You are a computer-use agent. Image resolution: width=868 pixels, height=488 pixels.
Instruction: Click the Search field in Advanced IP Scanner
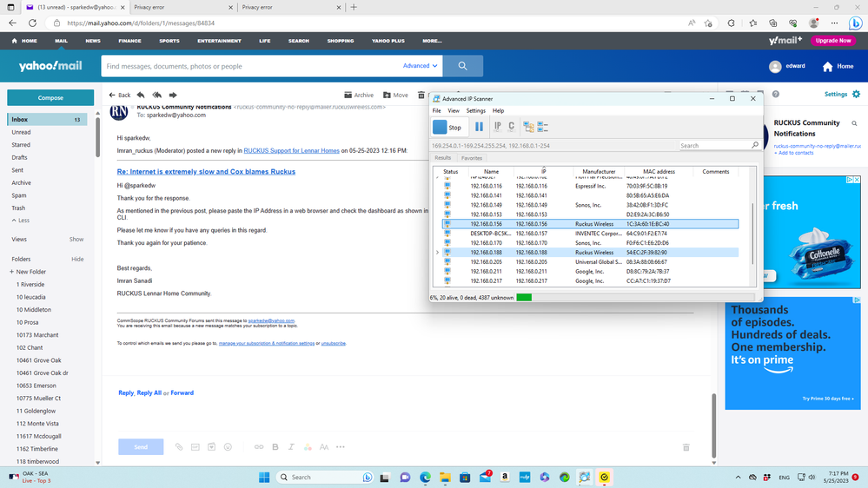coord(714,146)
